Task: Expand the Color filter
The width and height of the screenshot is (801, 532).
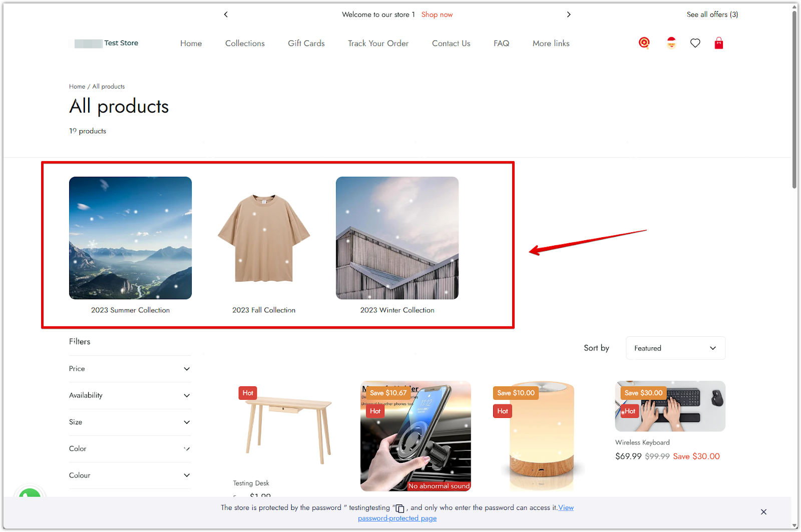Action: (x=130, y=448)
